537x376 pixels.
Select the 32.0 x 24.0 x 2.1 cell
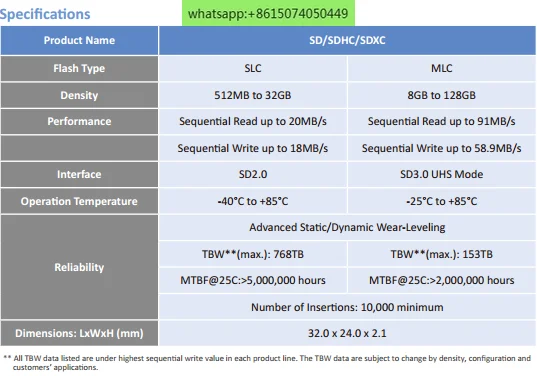tap(347, 333)
